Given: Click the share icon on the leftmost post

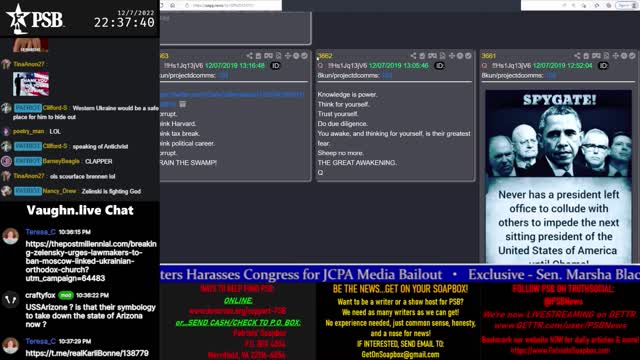Looking at the screenshot, I should (249, 56).
